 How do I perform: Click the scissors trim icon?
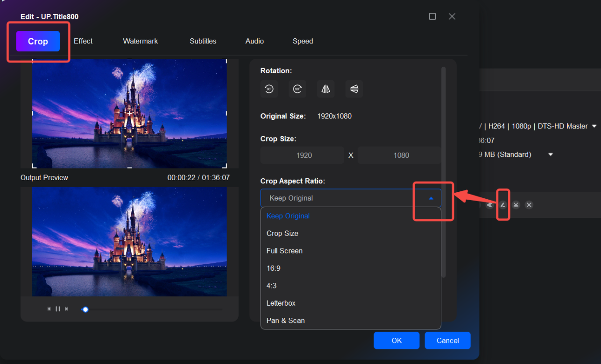coord(516,205)
